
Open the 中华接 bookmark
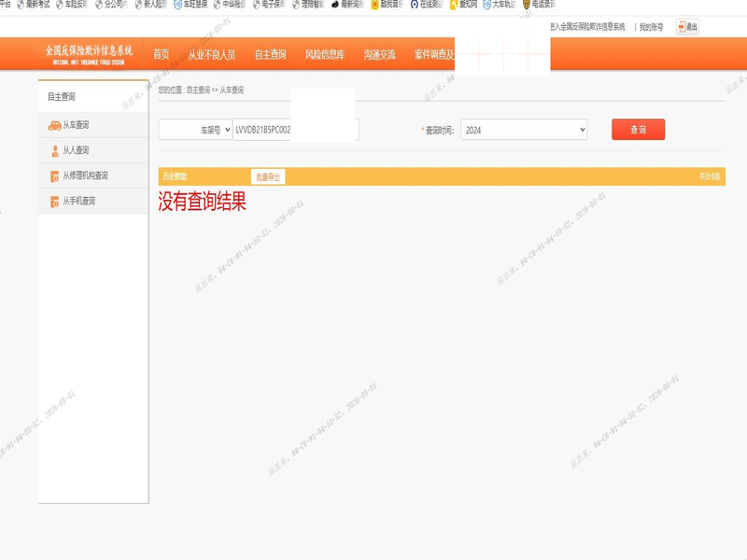click(x=230, y=5)
